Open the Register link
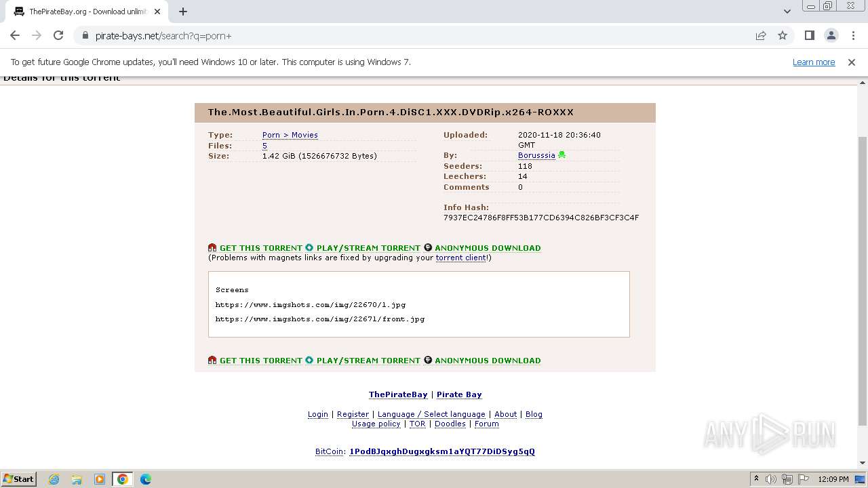Image resolution: width=868 pixels, height=488 pixels. coord(353,414)
